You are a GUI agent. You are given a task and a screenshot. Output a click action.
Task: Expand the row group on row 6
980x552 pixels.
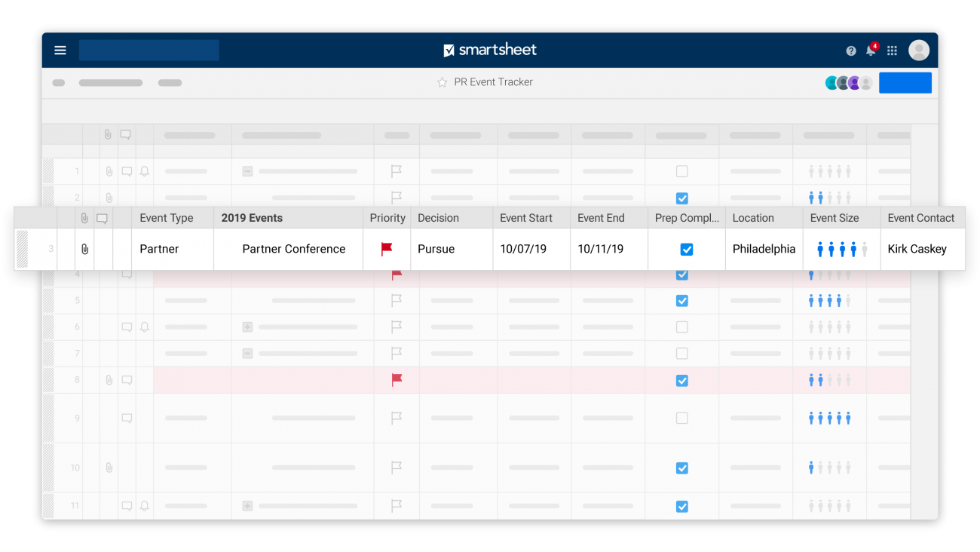pos(247,327)
